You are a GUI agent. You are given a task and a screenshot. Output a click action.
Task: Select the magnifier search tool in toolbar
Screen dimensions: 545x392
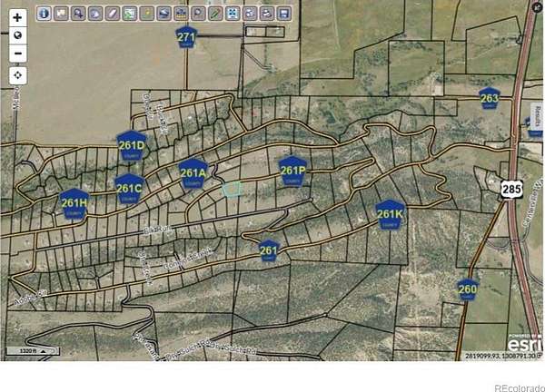[x=198, y=14]
